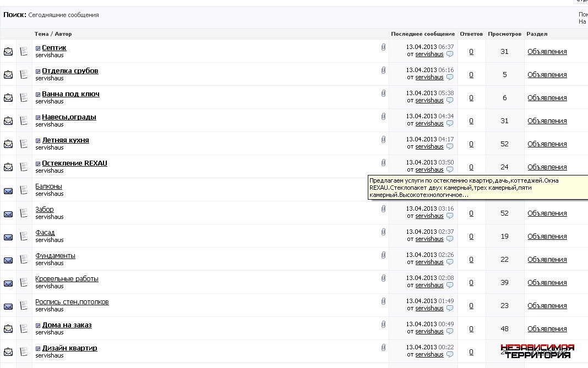This screenshot has width=588, height=368.
Task: Click the paperclip attachment icon in the Септик row
Action: (383, 47)
